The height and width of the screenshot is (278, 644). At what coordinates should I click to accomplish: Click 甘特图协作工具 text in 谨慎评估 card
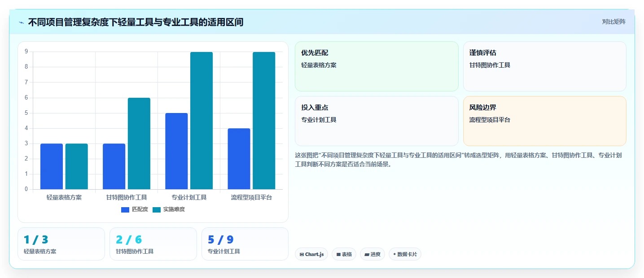click(x=490, y=65)
